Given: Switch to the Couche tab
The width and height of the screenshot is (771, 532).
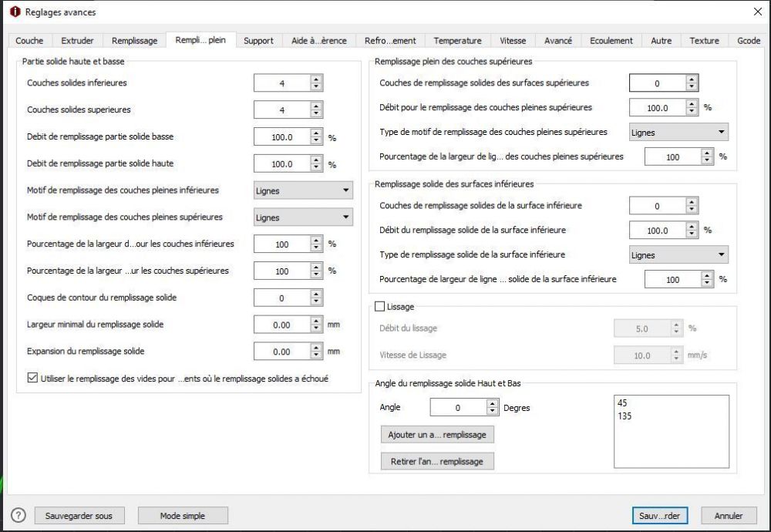Looking at the screenshot, I should point(29,40).
